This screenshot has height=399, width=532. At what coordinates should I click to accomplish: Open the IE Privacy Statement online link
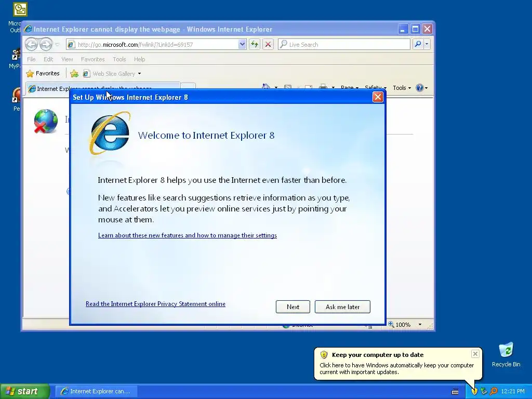[155, 303]
